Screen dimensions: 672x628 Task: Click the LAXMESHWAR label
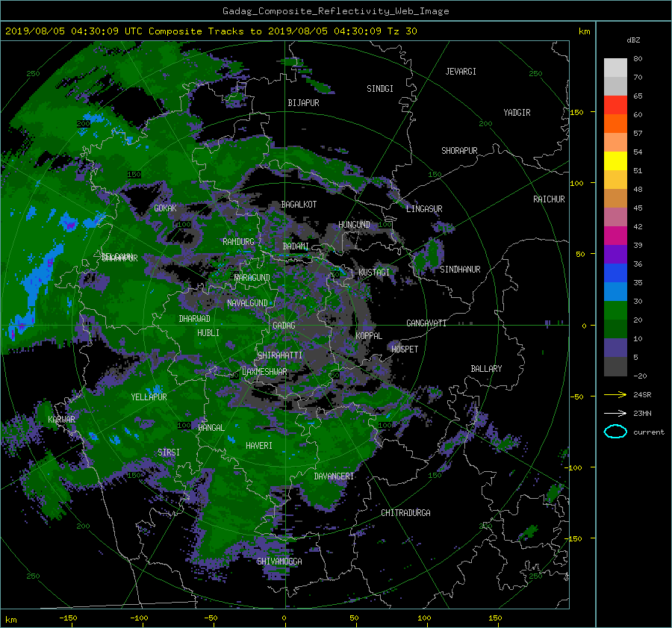point(264,372)
